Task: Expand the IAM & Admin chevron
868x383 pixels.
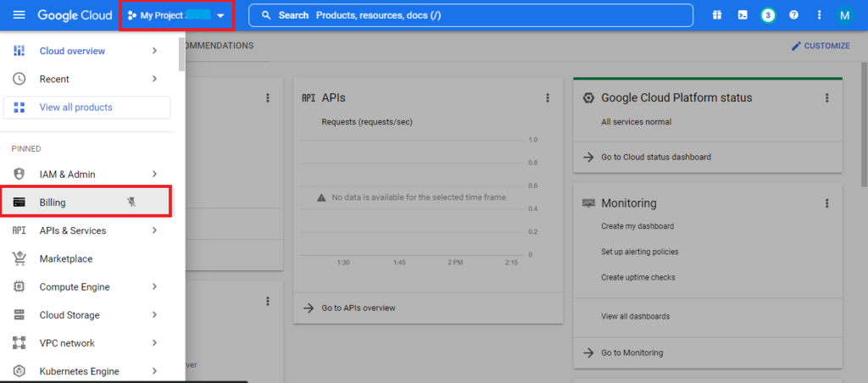Action: point(154,175)
